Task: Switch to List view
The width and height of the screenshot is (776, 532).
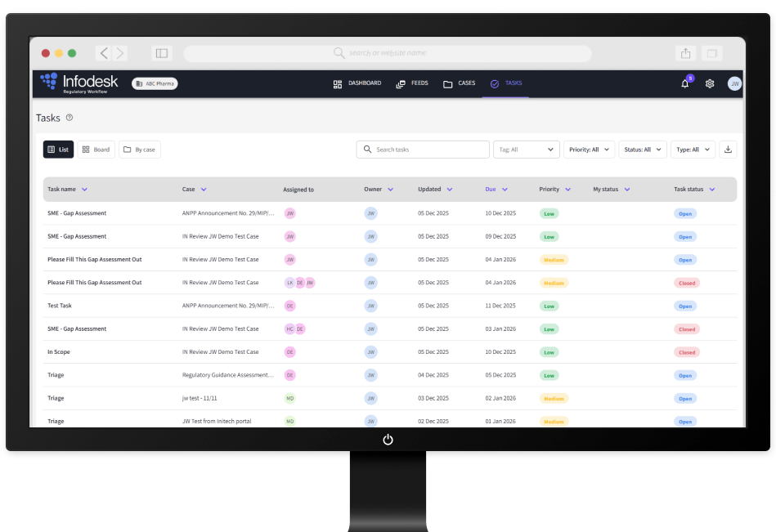Action: [58, 150]
